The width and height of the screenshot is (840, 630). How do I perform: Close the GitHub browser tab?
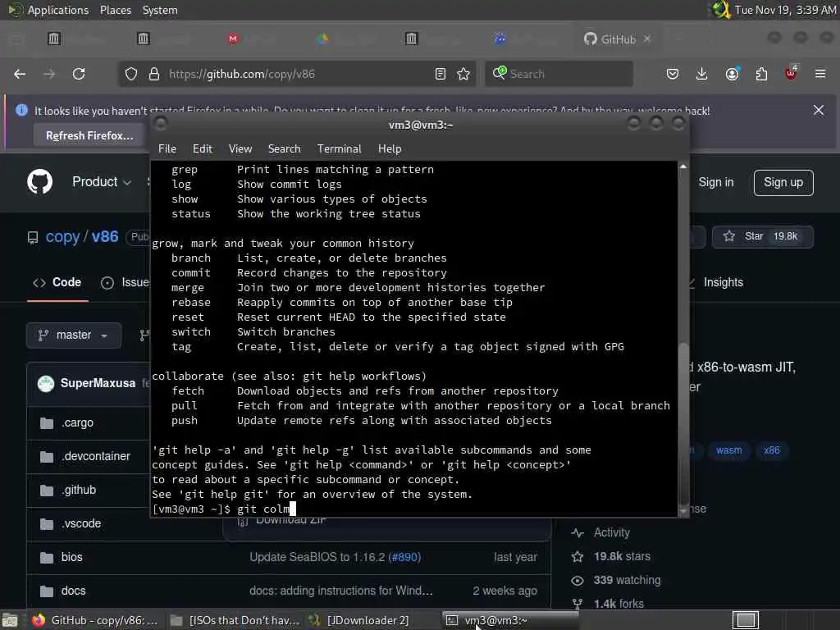tap(647, 39)
